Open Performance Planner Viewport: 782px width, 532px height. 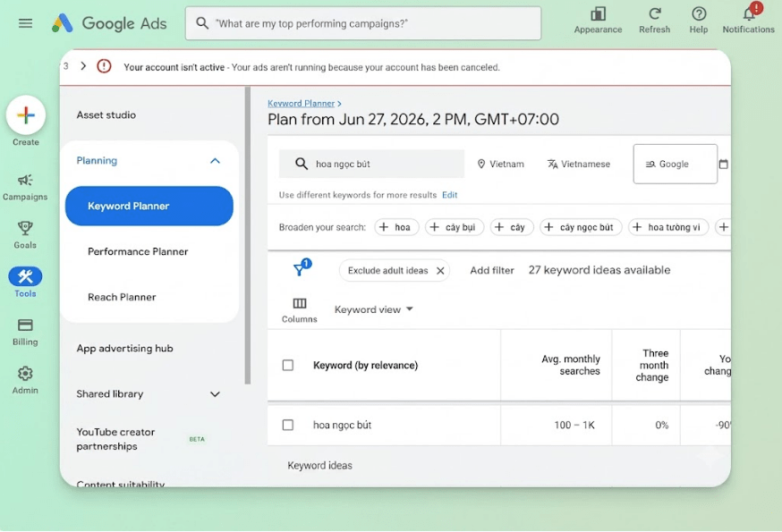tap(138, 251)
